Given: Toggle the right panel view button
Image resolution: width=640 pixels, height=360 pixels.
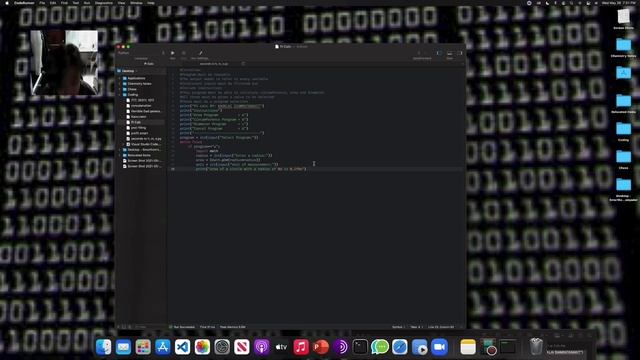Looking at the screenshot, I should click(460, 53).
